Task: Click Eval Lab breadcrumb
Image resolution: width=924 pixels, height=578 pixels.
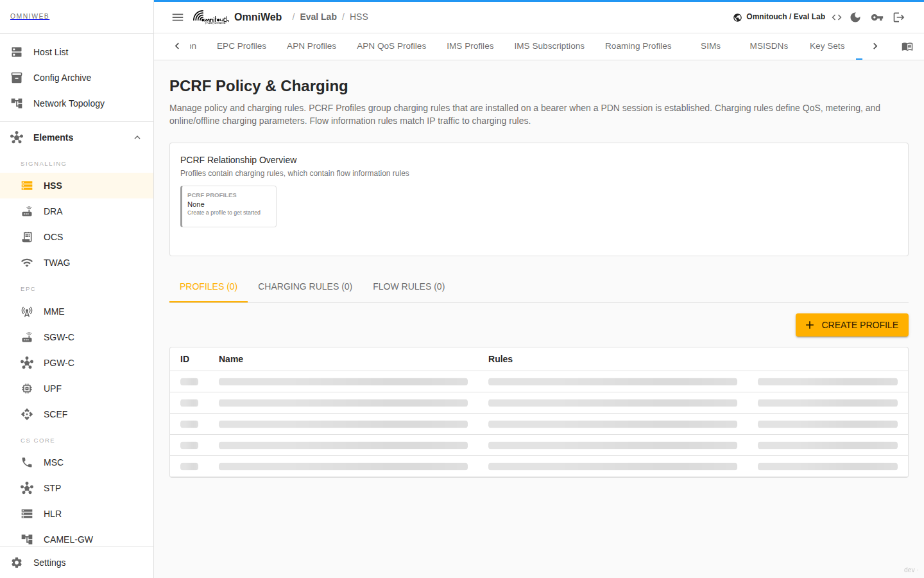Action: coord(318,17)
